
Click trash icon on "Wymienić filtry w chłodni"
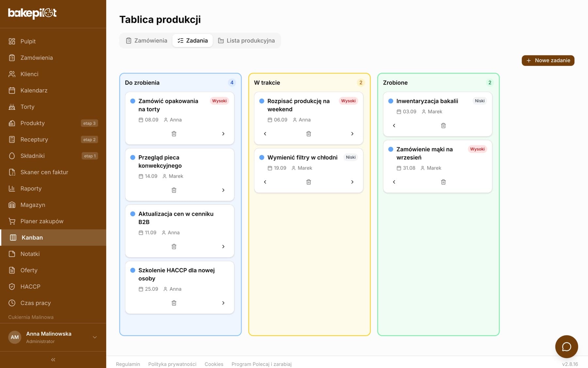click(308, 182)
